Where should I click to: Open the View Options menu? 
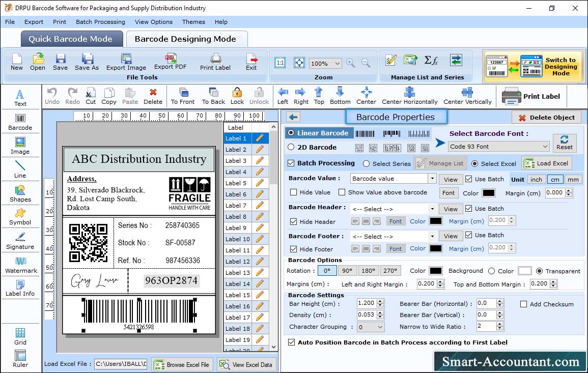point(154,22)
